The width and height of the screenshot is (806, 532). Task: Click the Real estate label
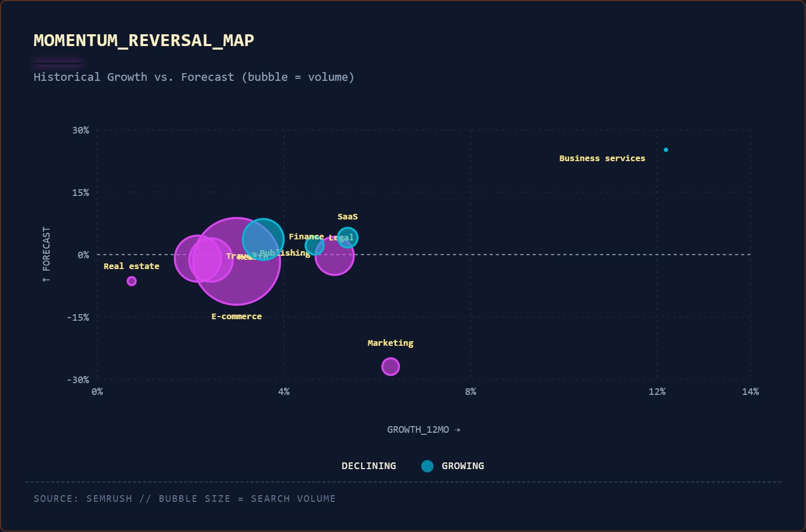(x=131, y=267)
